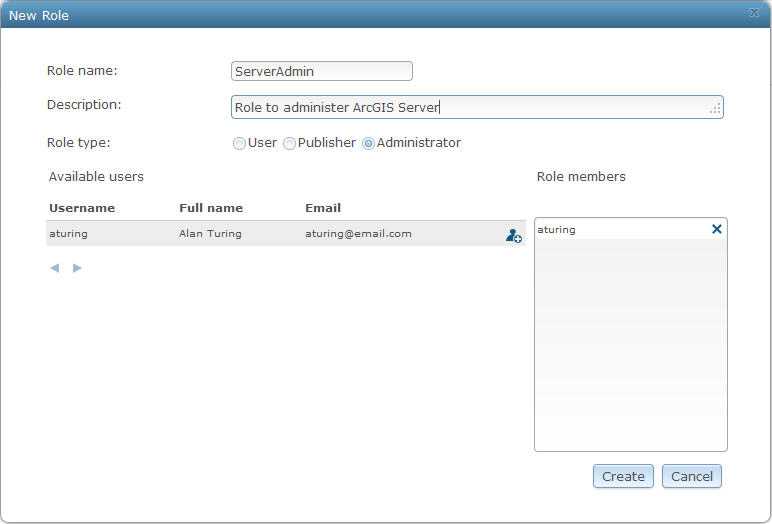
Task: Close the New Role dialog
Action: pyautogui.click(x=753, y=14)
